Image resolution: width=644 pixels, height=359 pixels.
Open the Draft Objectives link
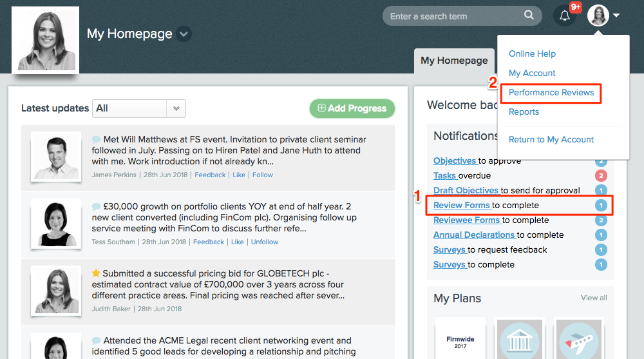click(x=466, y=190)
